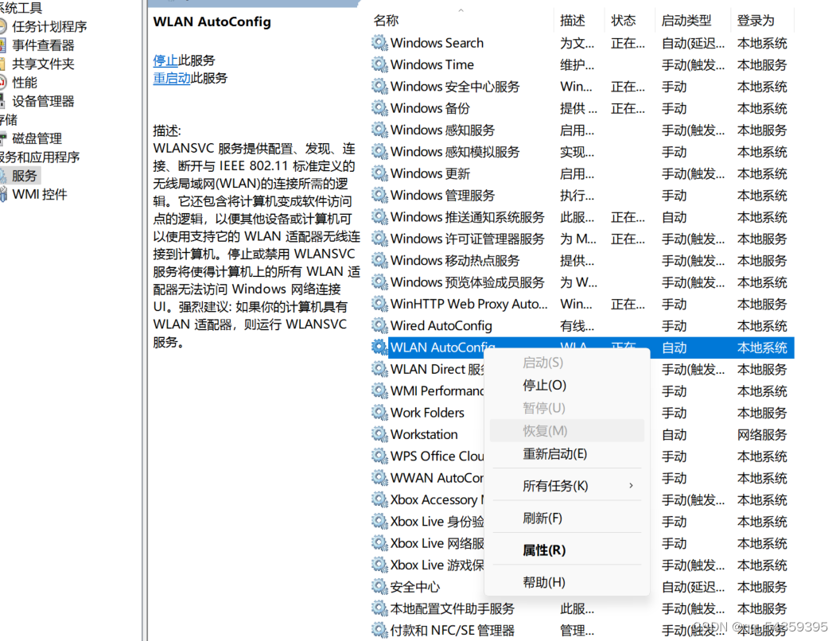Select the Windows 移动热点服务 service name

click(455, 260)
